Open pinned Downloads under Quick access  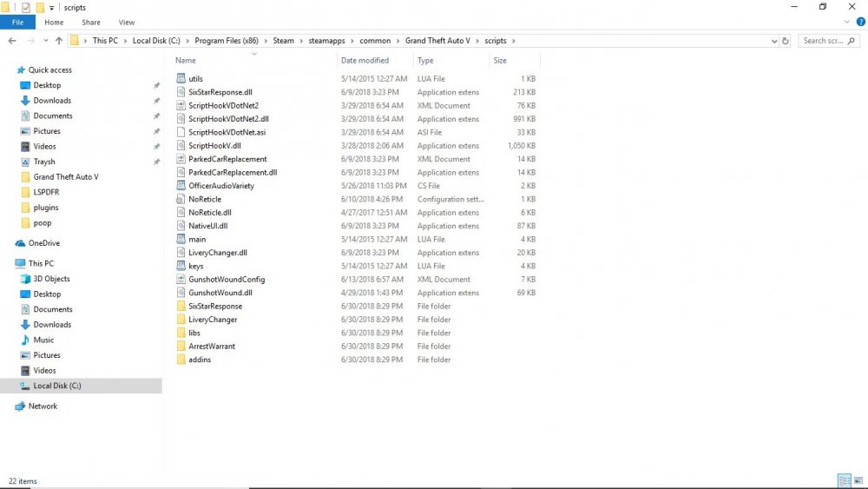coord(52,100)
